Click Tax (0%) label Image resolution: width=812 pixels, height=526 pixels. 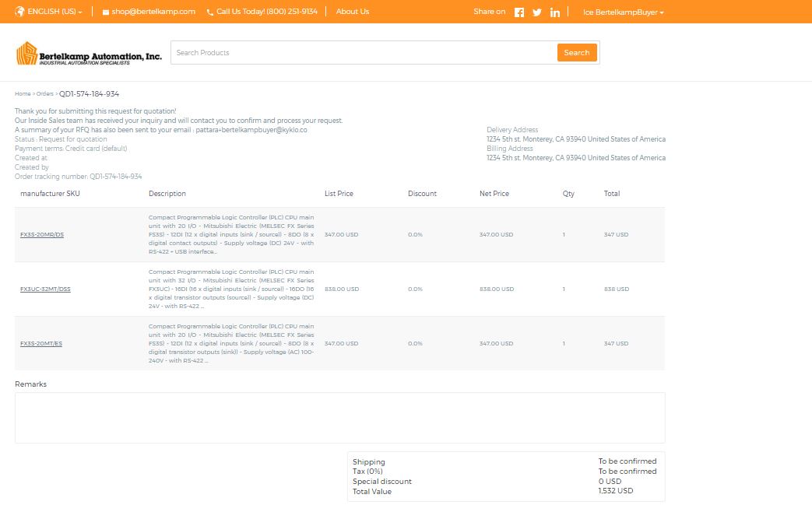click(367, 471)
